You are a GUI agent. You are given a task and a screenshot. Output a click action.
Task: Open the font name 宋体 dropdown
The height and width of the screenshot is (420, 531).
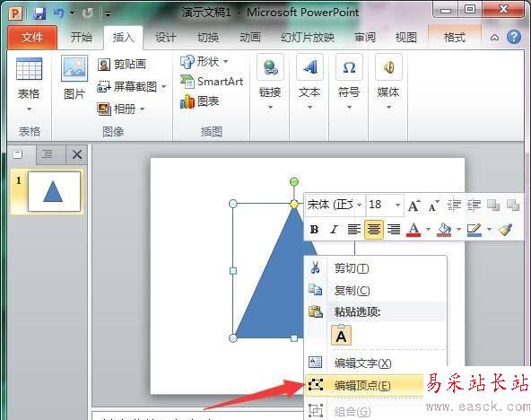[360, 205]
